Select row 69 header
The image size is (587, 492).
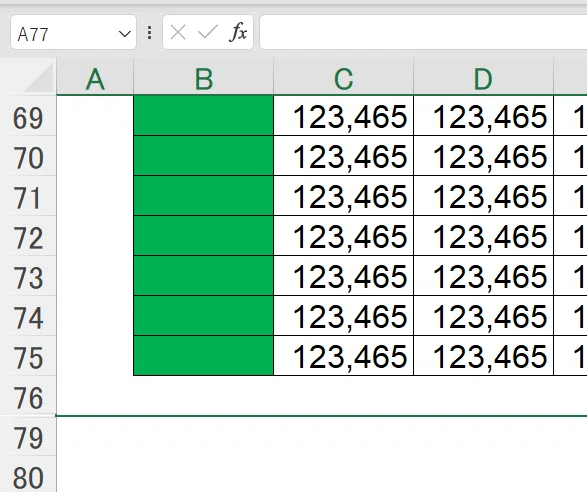tap(28, 116)
